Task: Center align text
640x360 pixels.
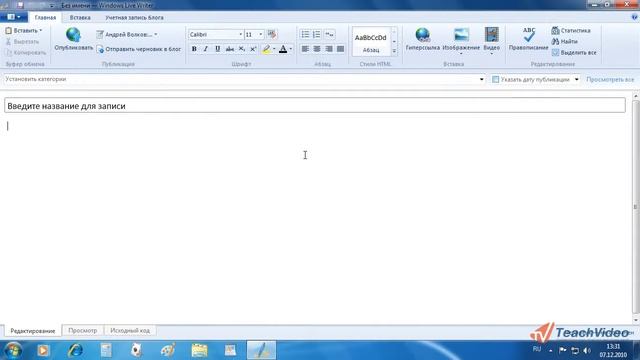Action: pos(317,49)
